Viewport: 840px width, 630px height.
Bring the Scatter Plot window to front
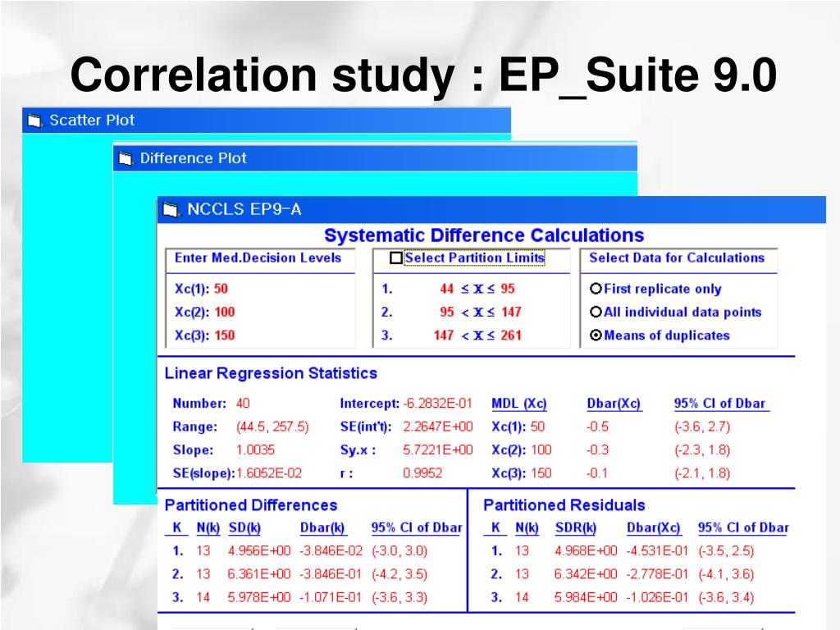coord(267,120)
